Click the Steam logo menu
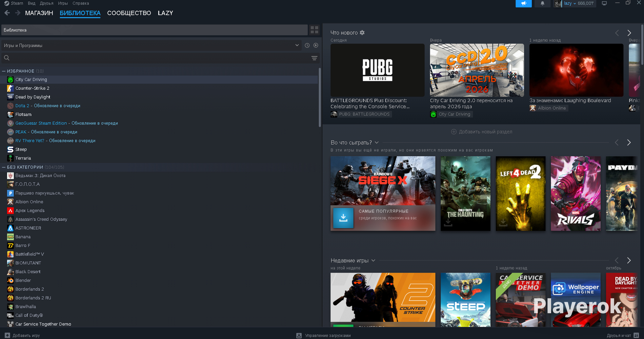The height and width of the screenshot is (339, 644). click(14, 3)
